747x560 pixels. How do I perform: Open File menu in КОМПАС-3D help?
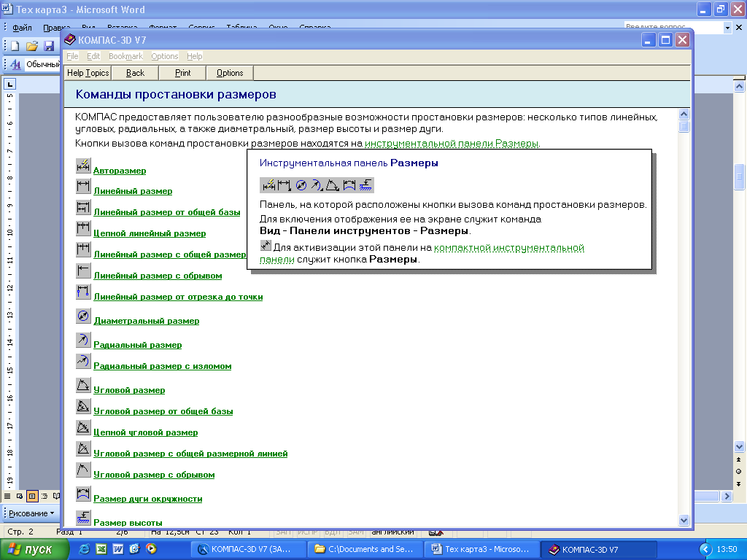(x=72, y=56)
